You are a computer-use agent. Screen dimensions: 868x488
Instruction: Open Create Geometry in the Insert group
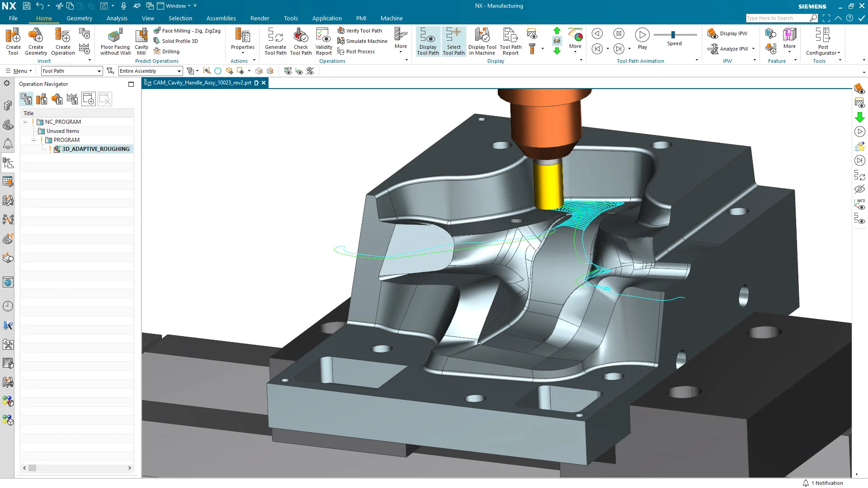(36, 41)
